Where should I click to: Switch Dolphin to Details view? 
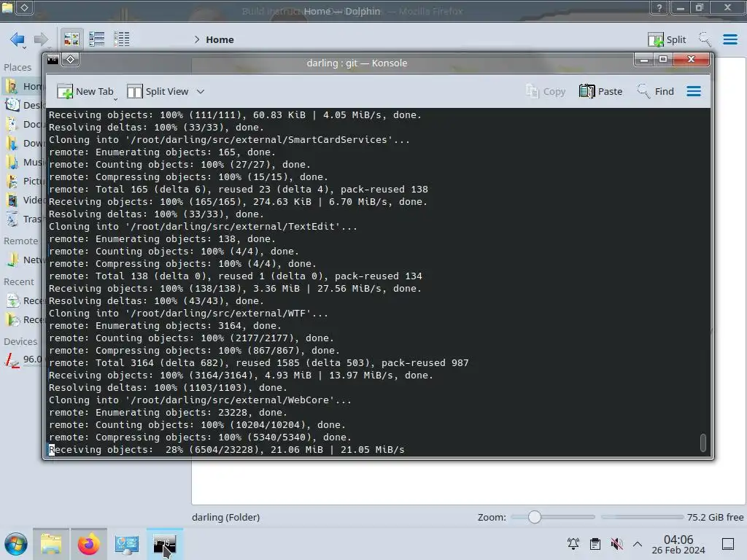click(122, 39)
